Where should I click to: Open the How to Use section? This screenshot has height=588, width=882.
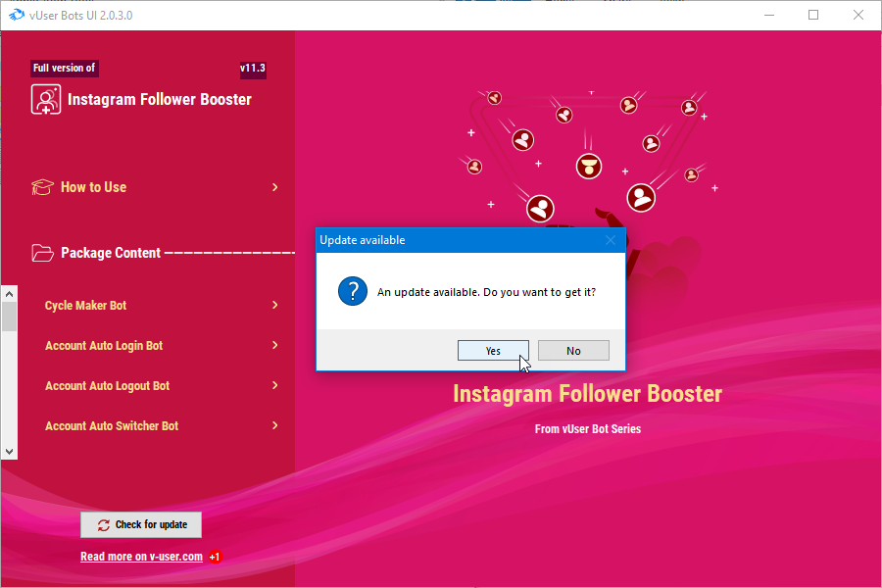point(93,187)
